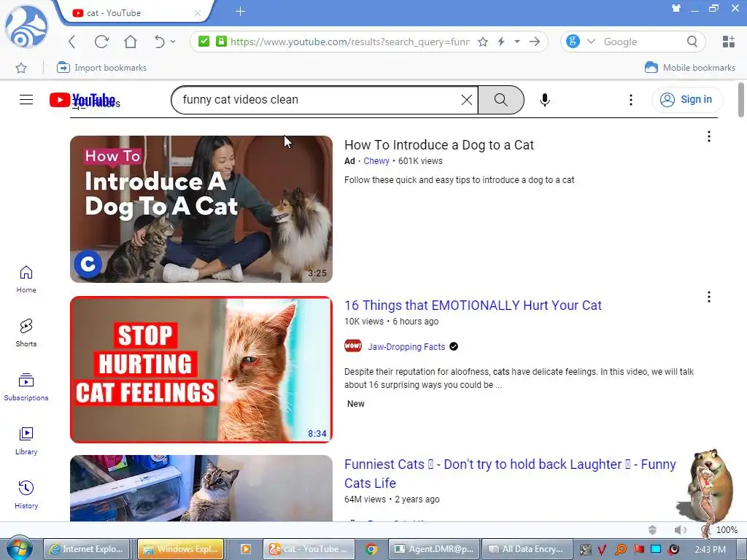Click the bookmarks bar star icon
Viewport: 747px width, 560px height.
[21, 68]
